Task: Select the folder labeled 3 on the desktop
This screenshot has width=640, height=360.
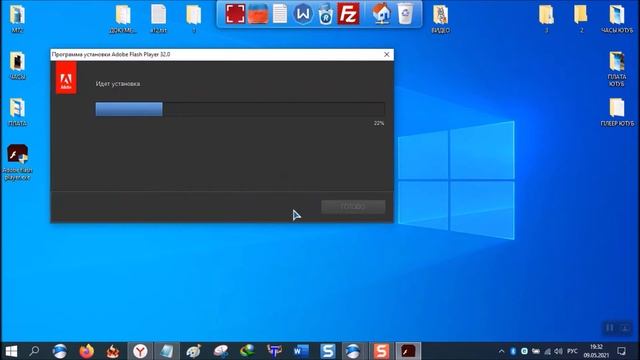Action: click(x=546, y=19)
